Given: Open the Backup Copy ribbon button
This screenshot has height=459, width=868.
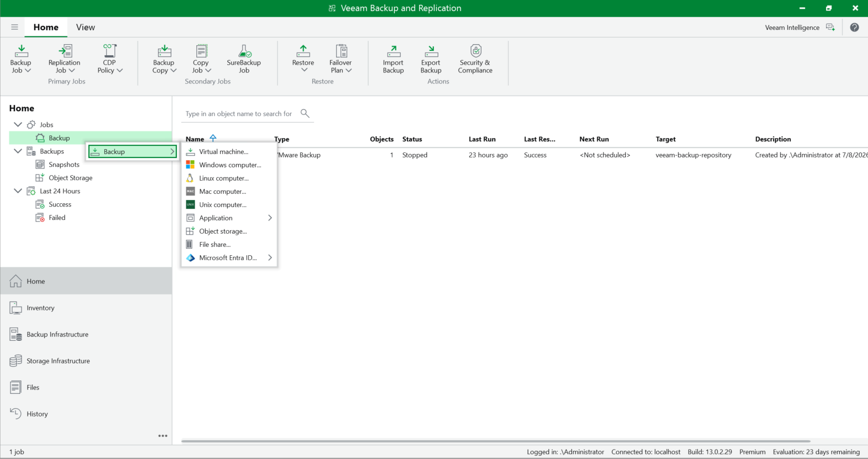Looking at the screenshot, I should click(164, 59).
